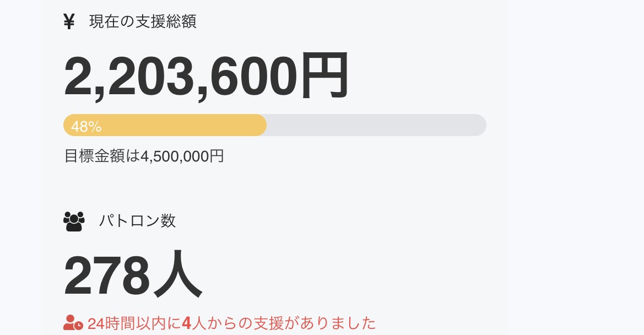
Task: Click the bold 4 in the red notice
Action: [x=186, y=323]
